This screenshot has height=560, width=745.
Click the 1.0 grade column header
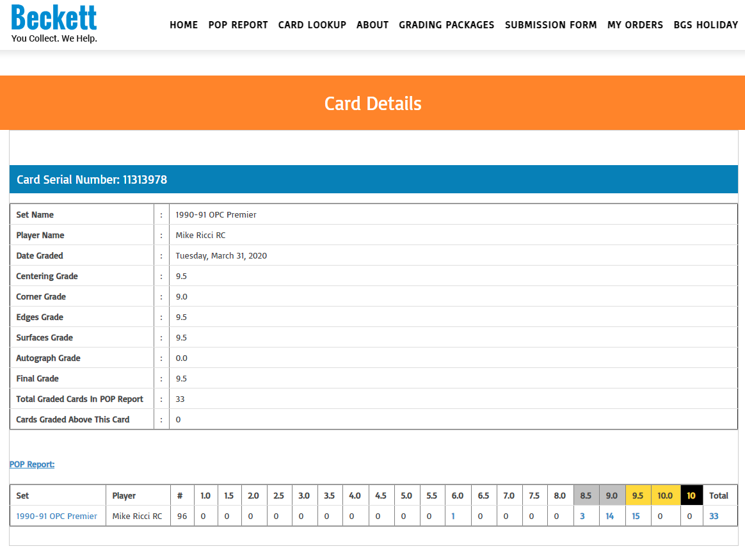pos(205,495)
